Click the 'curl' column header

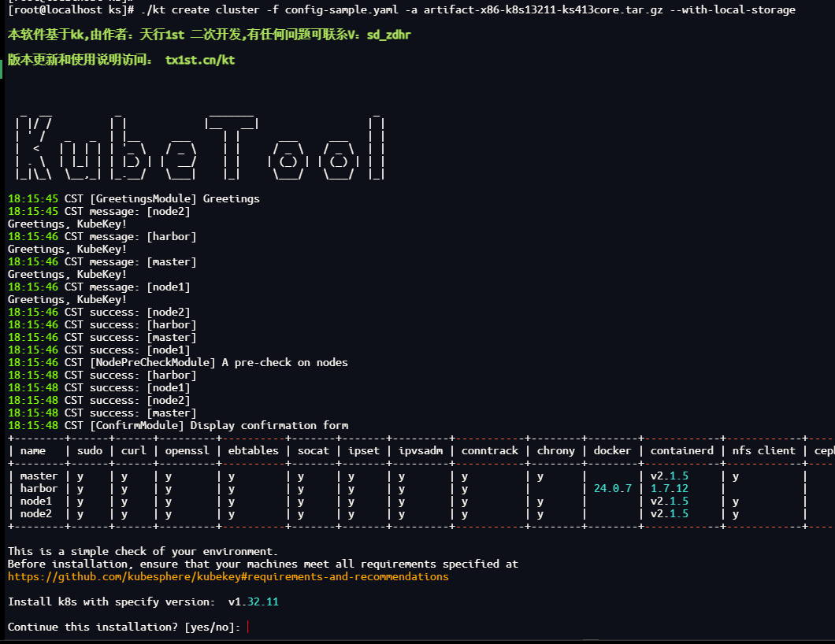[x=133, y=451]
